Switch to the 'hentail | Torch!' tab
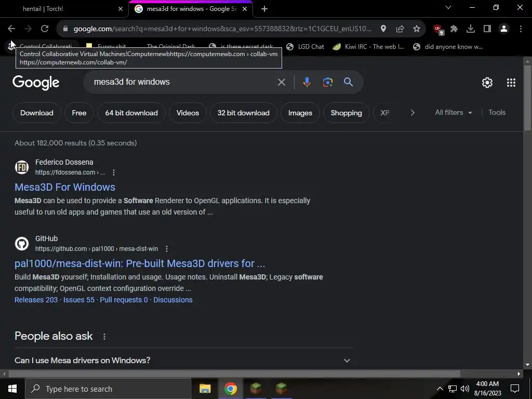The image size is (532, 399). (64, 9)
